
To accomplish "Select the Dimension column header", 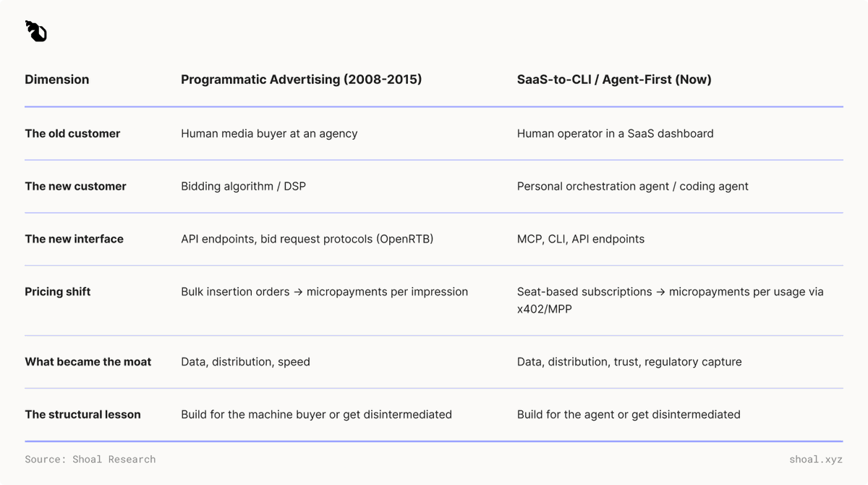I will tap(57, 80).
